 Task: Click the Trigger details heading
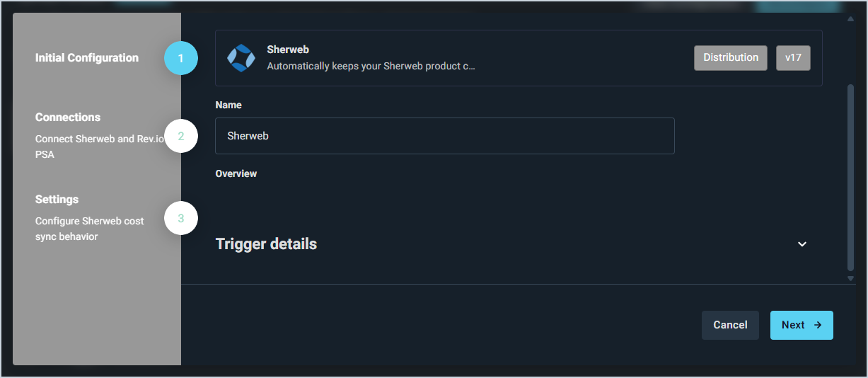[x=266, y=244]
